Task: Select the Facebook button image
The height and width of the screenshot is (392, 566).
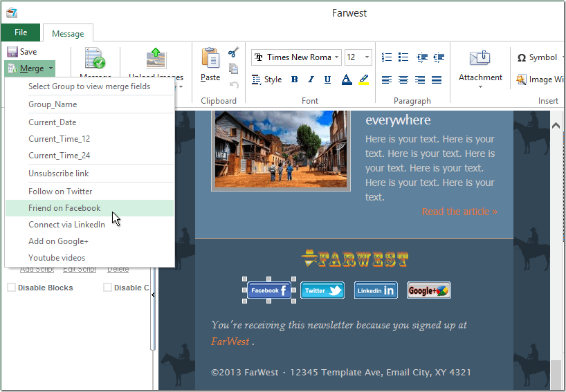Action: coord(269,290)
